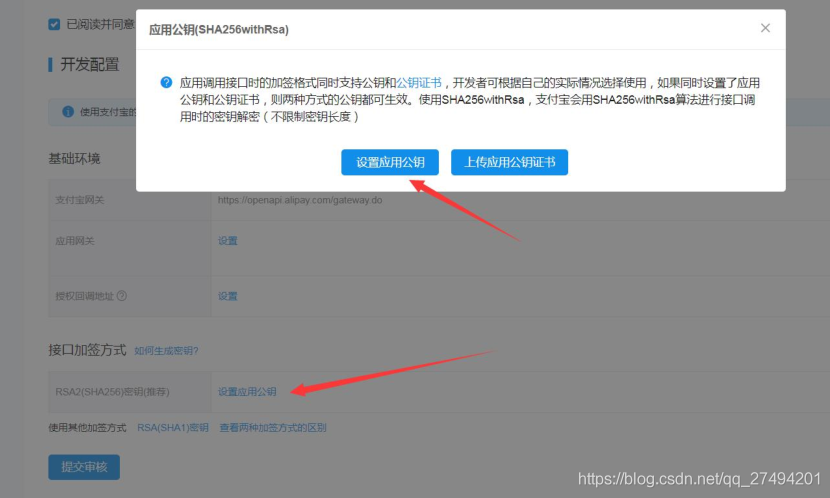Click the 上传应用公钥证书 button
The image size is (830, 498).
coord(509,162)
